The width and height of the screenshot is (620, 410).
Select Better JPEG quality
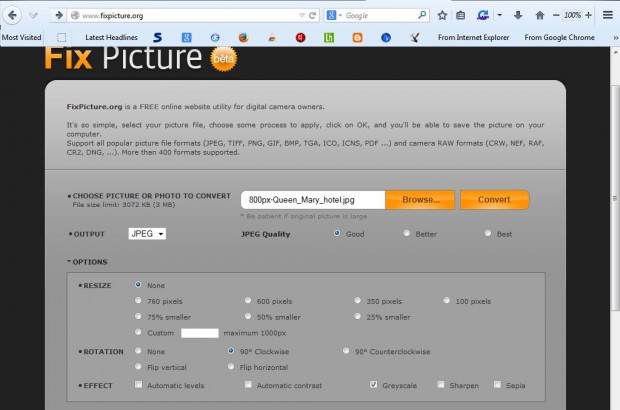click(406, 233)
